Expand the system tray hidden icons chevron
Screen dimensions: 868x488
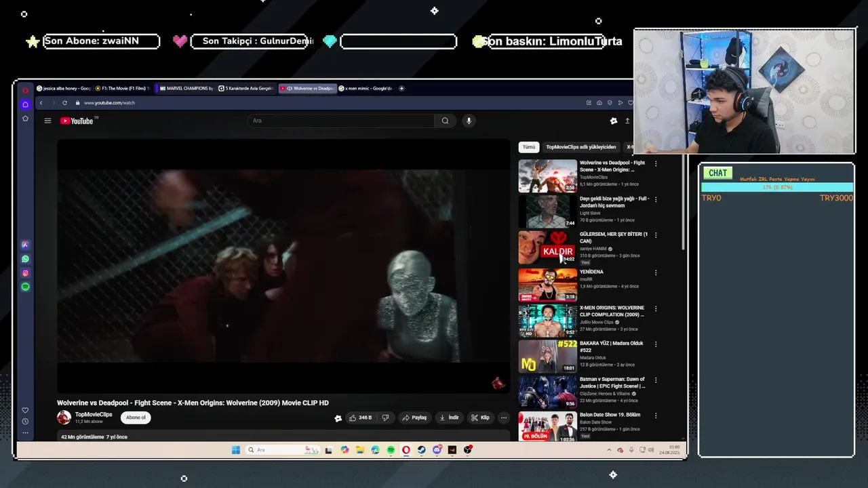pos(609,450)
